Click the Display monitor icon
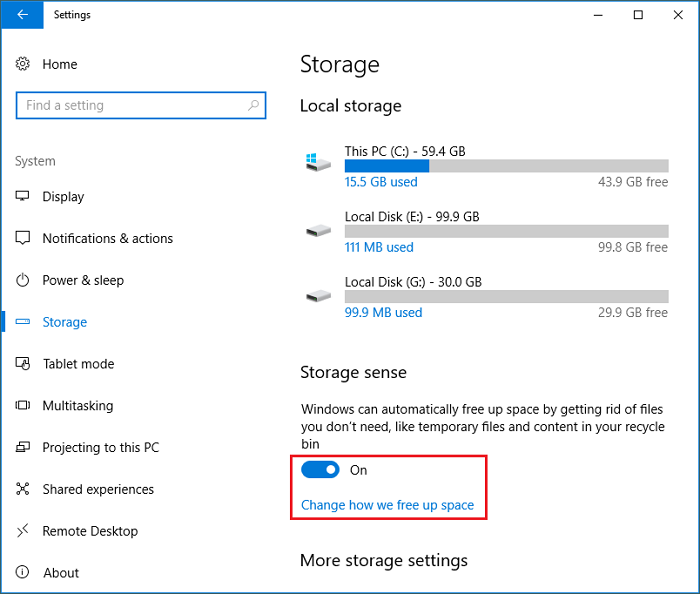Image resolution: width=700 pixels, height=594 pixels. 23,197
